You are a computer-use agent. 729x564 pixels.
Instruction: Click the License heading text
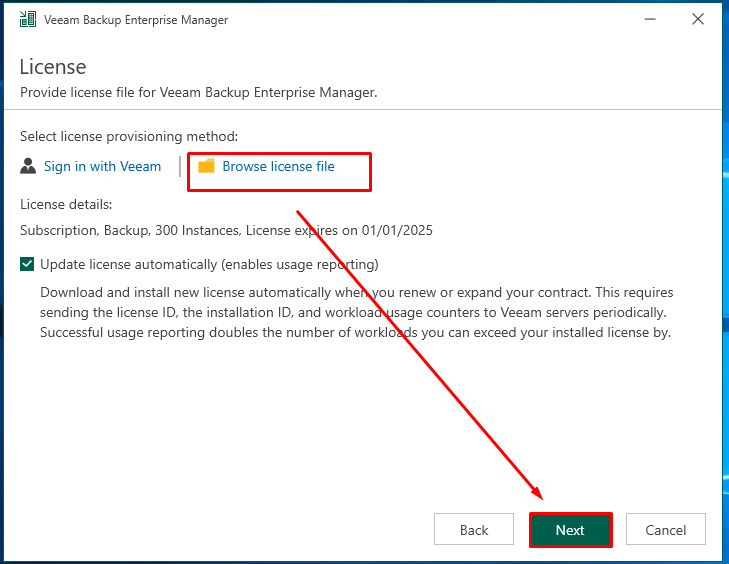(53, 67)
